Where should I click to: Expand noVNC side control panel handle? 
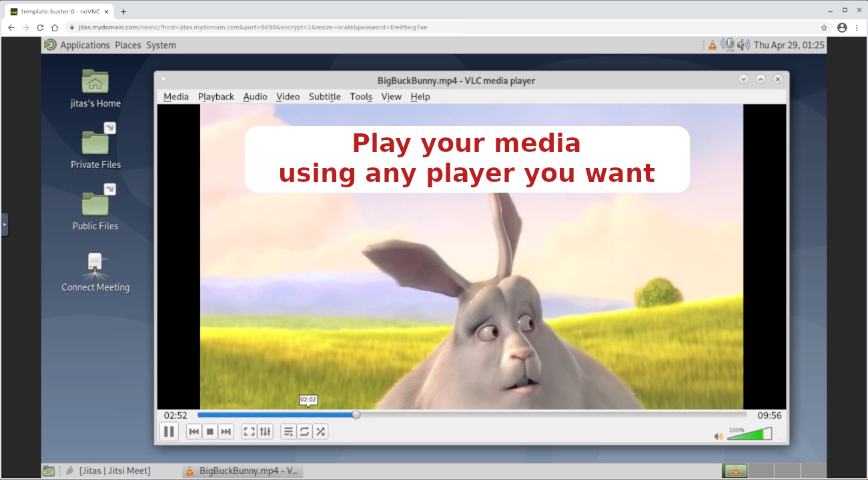click(5, 225)
